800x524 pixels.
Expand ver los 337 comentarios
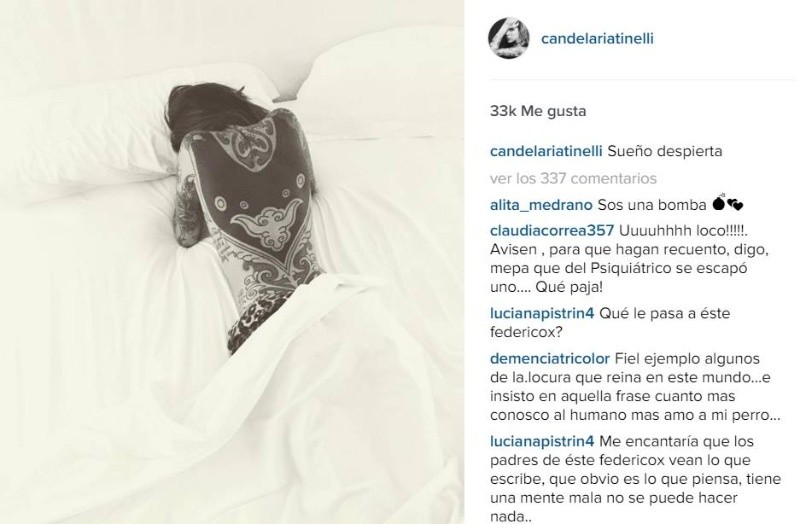pyautogui.click(x=573, y=179)
